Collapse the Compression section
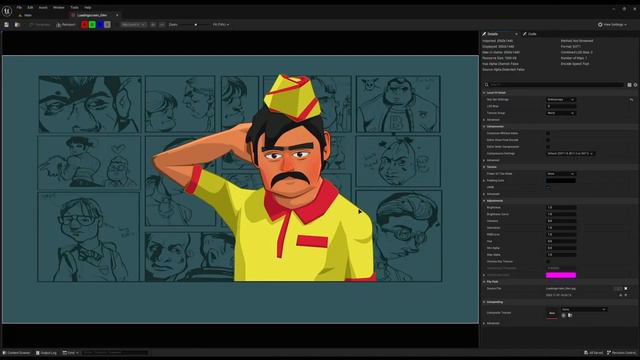 (484, 127)
